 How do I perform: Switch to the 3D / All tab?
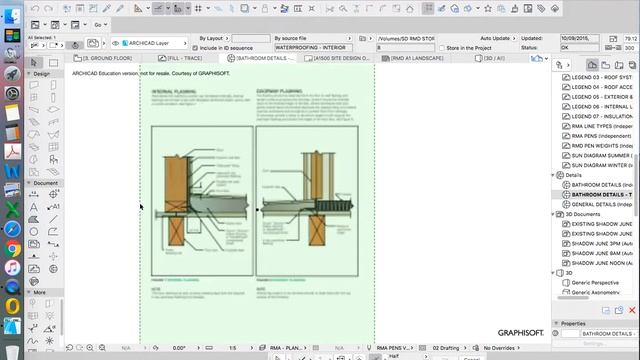(x=490, y=58)
